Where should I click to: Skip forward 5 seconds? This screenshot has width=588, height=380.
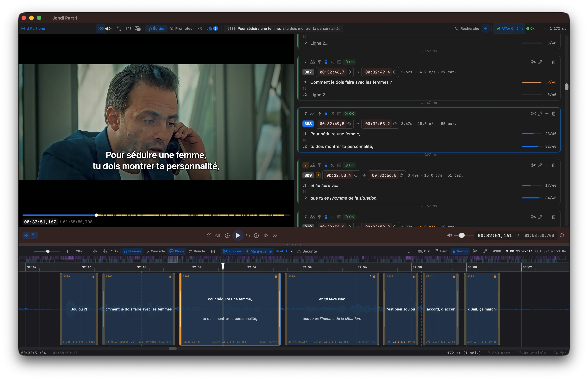click(x=256, y=235)
